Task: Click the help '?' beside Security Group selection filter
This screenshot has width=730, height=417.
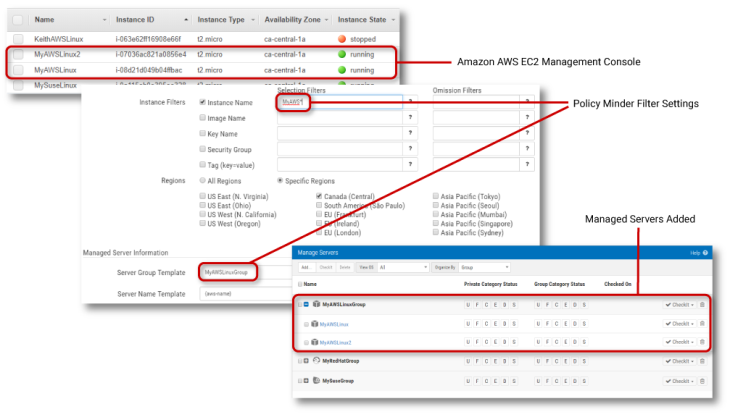Action: point(410,148)
